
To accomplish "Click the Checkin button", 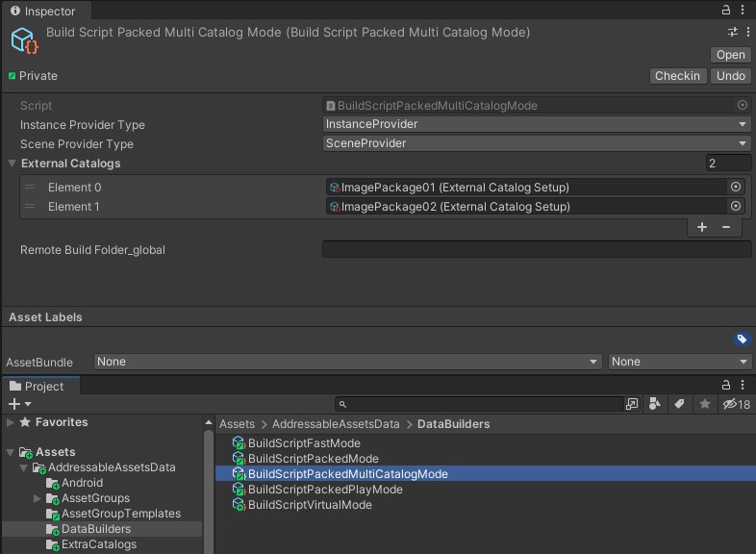I will point(677,76).
